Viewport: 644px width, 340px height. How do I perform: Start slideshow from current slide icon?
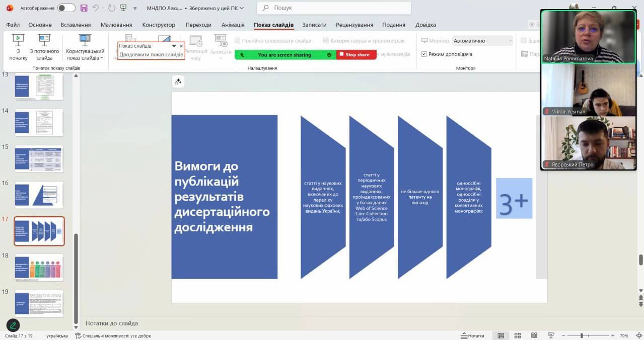pyautogui.click(x=44, y=41)
